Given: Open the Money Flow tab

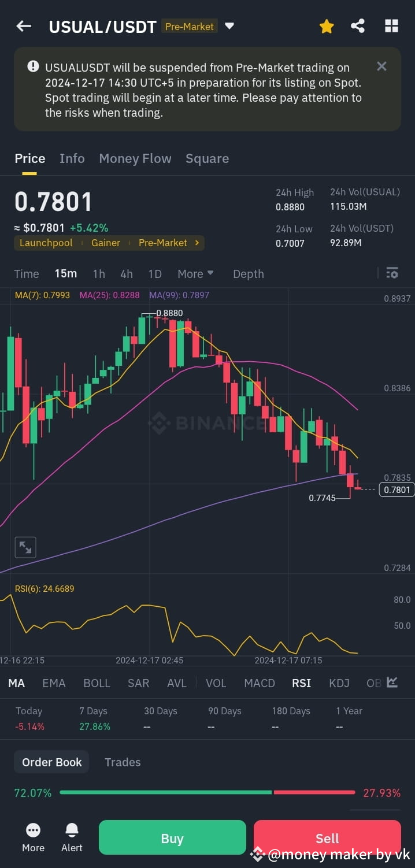Looking at the screenshot, I should 135,158.
